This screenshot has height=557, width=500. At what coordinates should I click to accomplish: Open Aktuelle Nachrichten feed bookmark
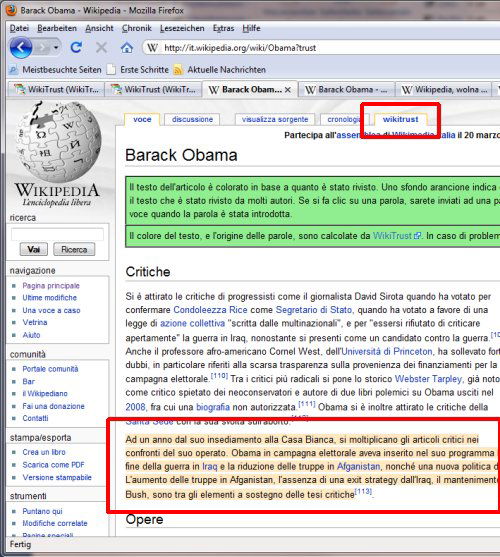[x=220, y=70]
